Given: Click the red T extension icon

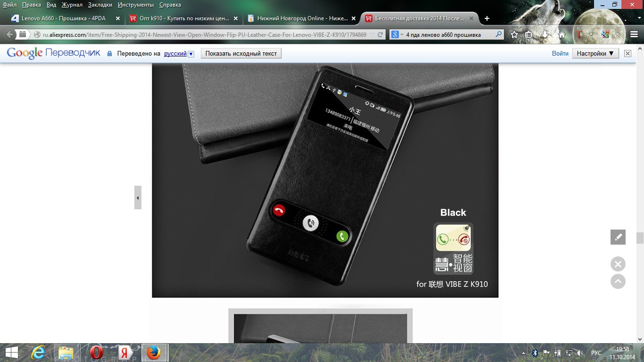Looking at the screenshot, I should [x=580, y=34].
